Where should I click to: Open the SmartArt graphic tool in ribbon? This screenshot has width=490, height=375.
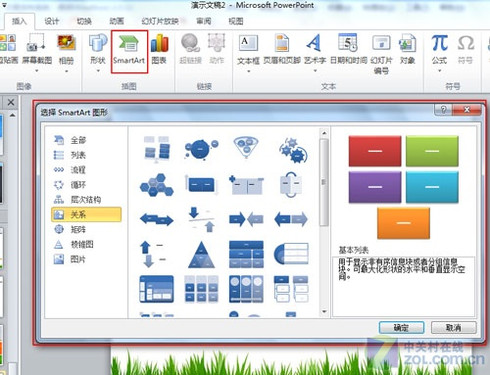pos(129,52)
